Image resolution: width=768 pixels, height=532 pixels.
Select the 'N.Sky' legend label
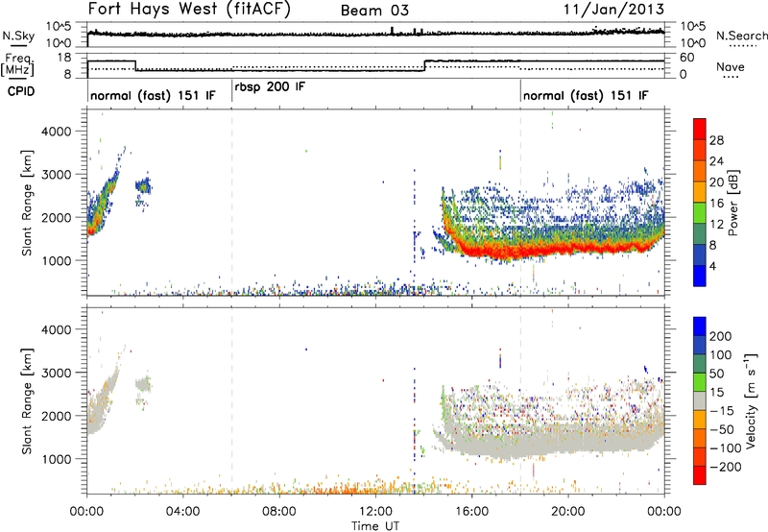click(x=18, y=36)
